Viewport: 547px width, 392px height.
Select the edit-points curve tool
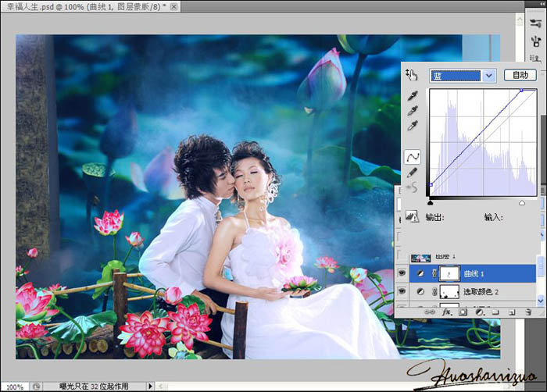click(x=413, y=157)
